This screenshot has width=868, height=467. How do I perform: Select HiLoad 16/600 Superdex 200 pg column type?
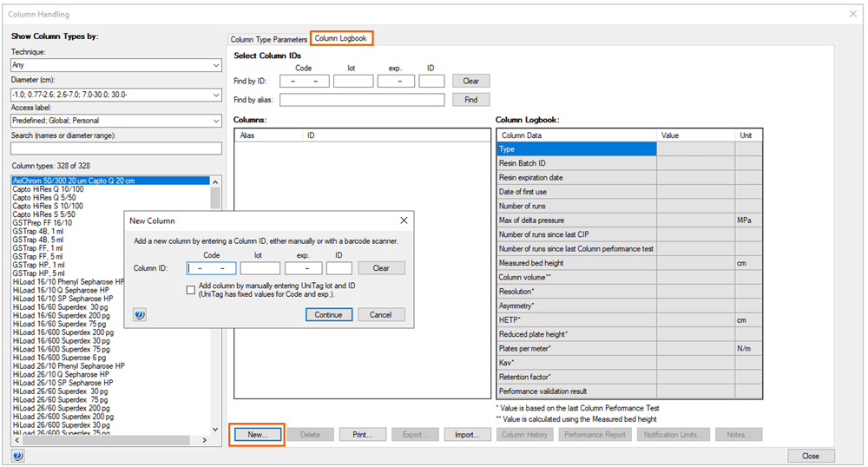63,332
